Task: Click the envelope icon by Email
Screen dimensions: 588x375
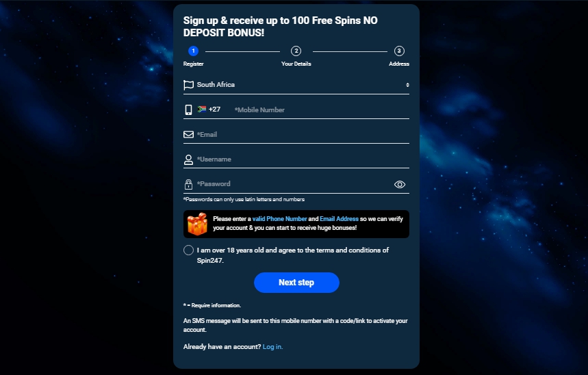Action: click(x=189, y=134)
